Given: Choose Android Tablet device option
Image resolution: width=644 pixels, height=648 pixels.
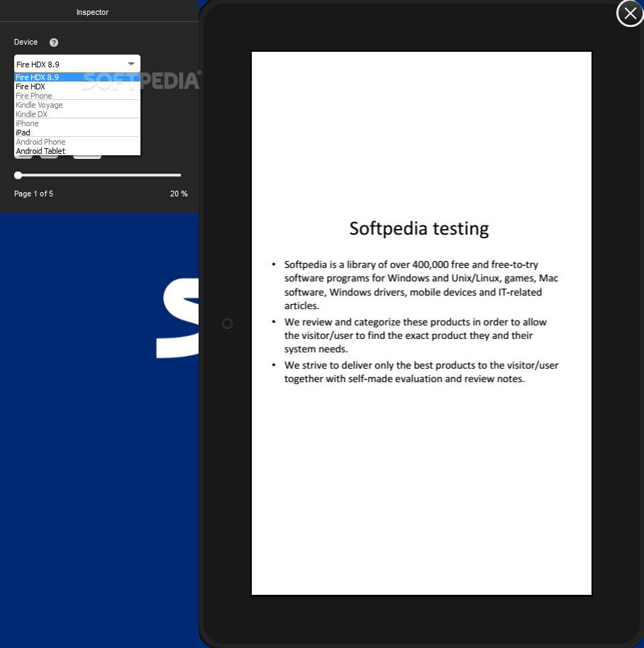Looking at the screenshot, I should 77,151.
